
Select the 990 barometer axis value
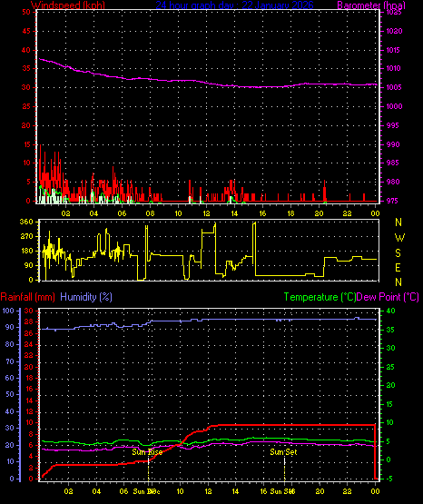393,144
